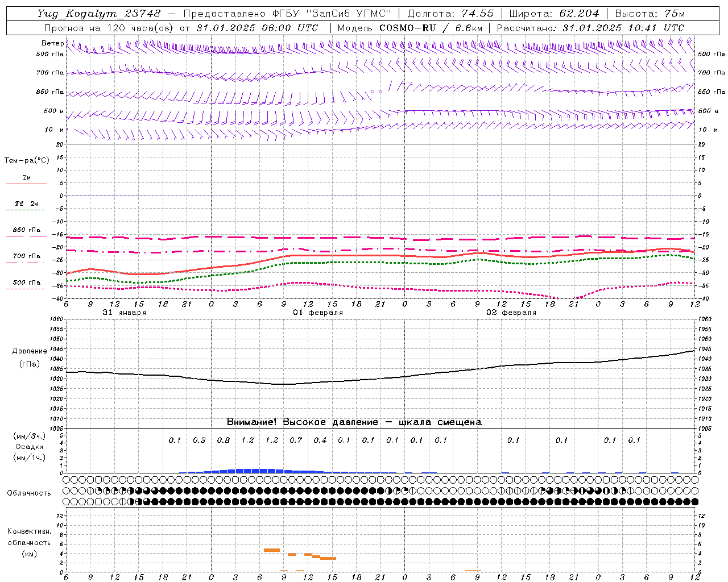728x582 pixels.
Task: Click the Рассчитано: 31.01.2025 10:41 UTC timestamp
Action: pos(590,28)
